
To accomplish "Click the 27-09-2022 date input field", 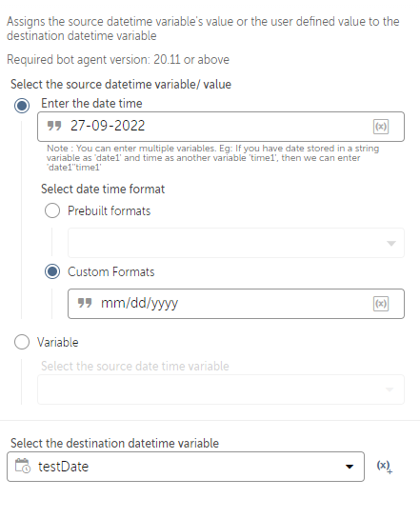I will [221, 127].
